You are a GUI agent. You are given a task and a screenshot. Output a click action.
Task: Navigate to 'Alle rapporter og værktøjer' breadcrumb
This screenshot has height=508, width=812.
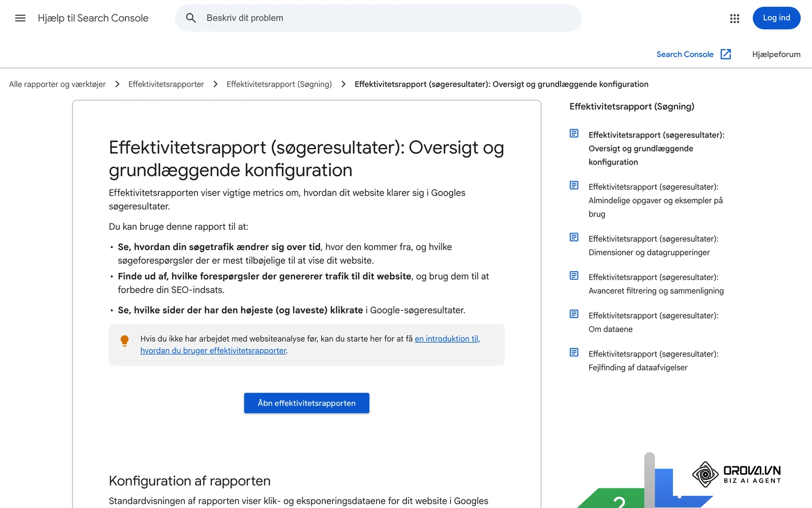coord(57,84)
